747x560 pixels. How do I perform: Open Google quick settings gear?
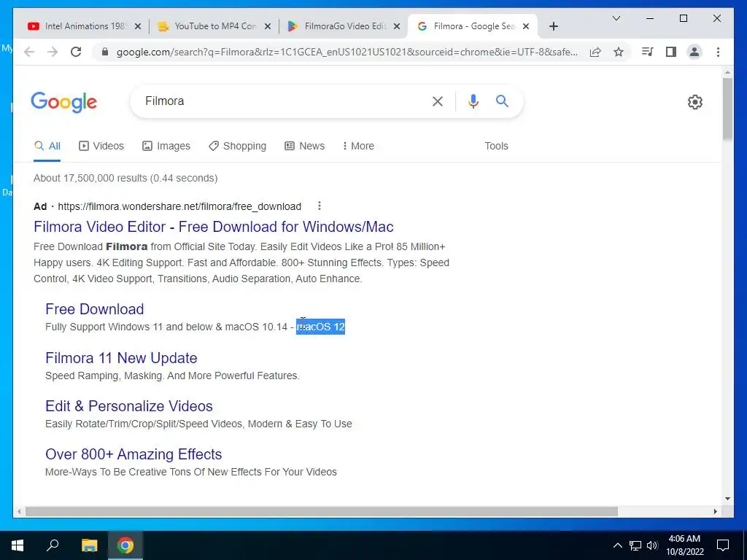point(695,102)
